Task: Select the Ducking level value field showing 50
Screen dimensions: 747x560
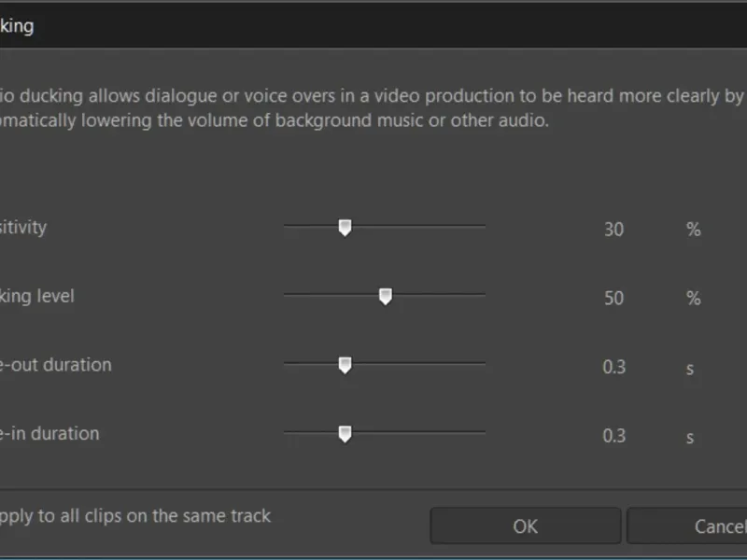Action: click(613, 299)
